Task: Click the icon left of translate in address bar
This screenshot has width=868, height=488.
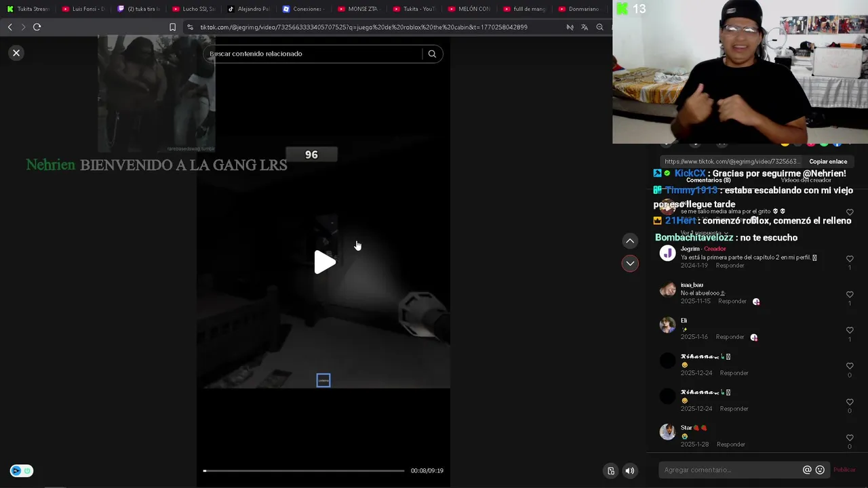Action: click(570, 27)
